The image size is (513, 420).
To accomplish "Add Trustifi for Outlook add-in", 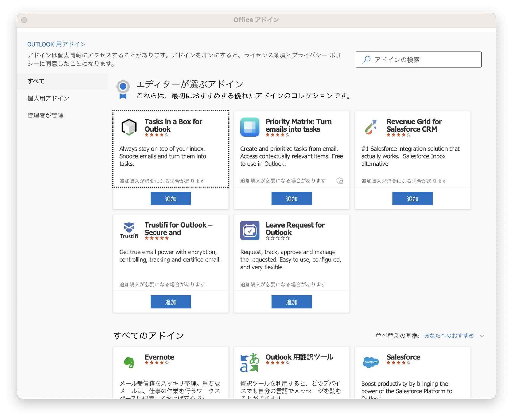I will tap(171, 302).
